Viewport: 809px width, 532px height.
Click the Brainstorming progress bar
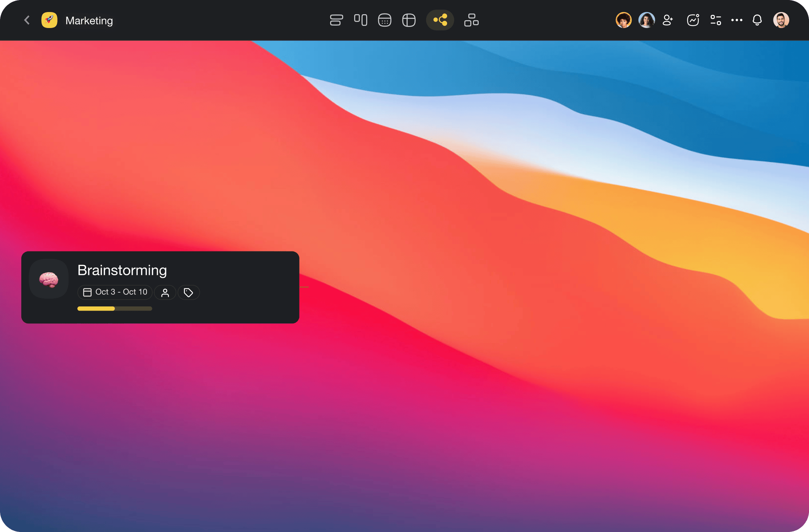tap(115, 309)
